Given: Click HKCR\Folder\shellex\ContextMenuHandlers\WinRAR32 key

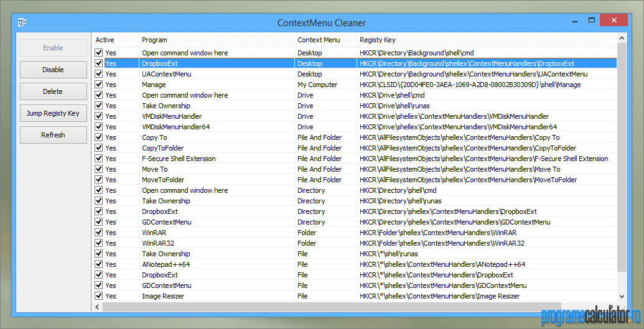Looking at the screenshot, I should tap(442, 243).
